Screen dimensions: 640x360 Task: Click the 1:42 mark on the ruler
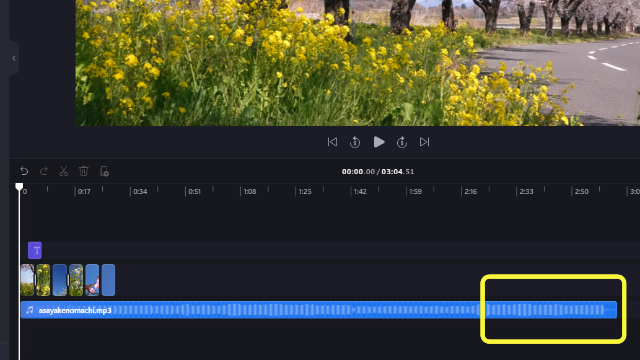click(x=360, y=191)
